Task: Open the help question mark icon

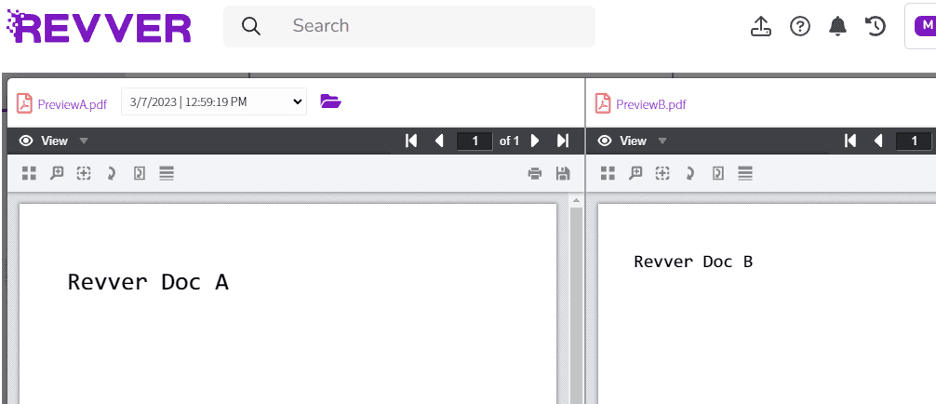Action: 800,27
